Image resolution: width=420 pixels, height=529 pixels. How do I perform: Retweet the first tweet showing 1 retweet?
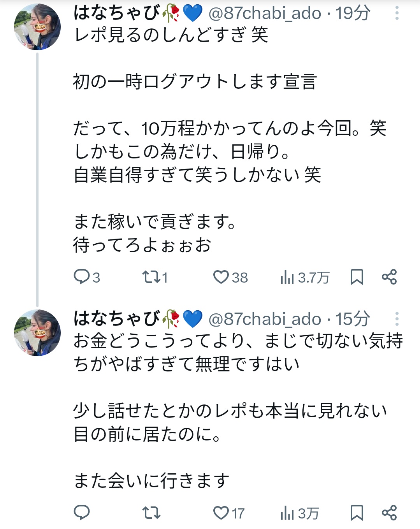pos(155,277)
